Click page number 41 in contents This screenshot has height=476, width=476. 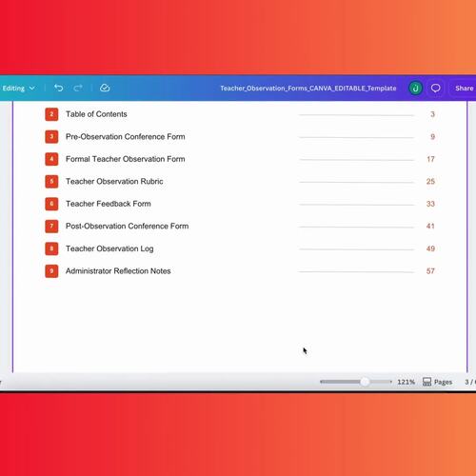430,227
